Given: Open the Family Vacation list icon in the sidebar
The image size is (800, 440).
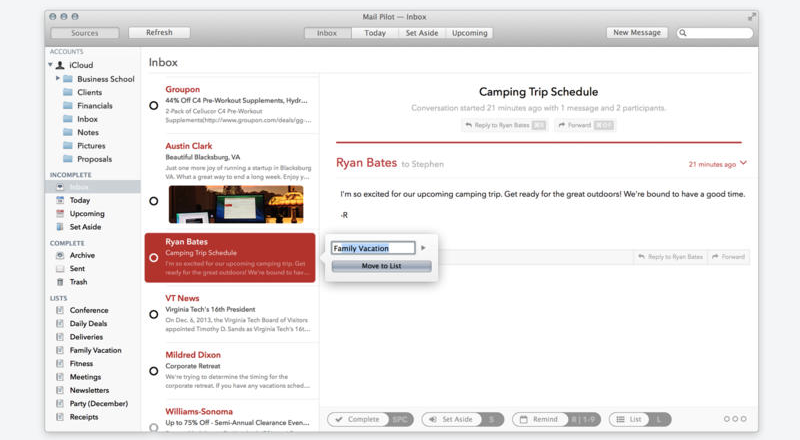Looking at the screenshot, I should 60,350.
